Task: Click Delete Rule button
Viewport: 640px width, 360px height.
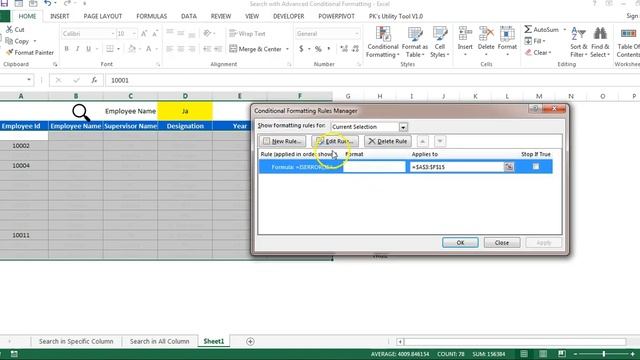Action: click(x=388, y=141)
